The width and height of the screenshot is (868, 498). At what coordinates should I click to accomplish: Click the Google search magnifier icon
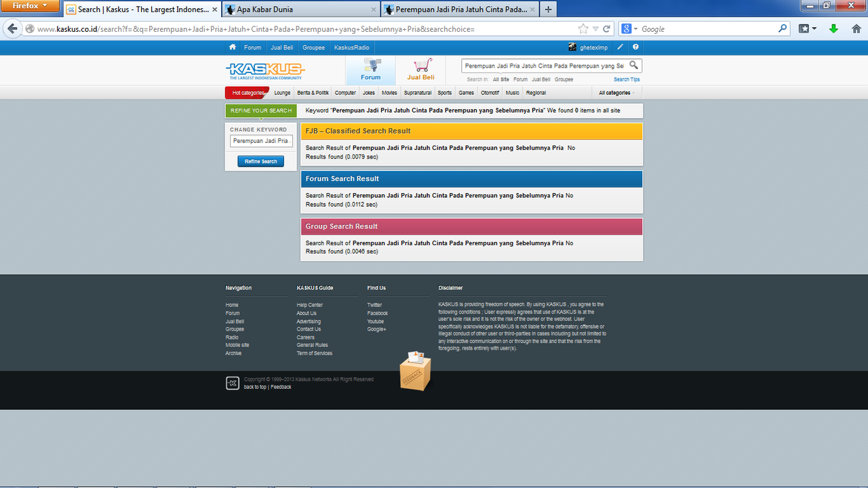(783, 29)
